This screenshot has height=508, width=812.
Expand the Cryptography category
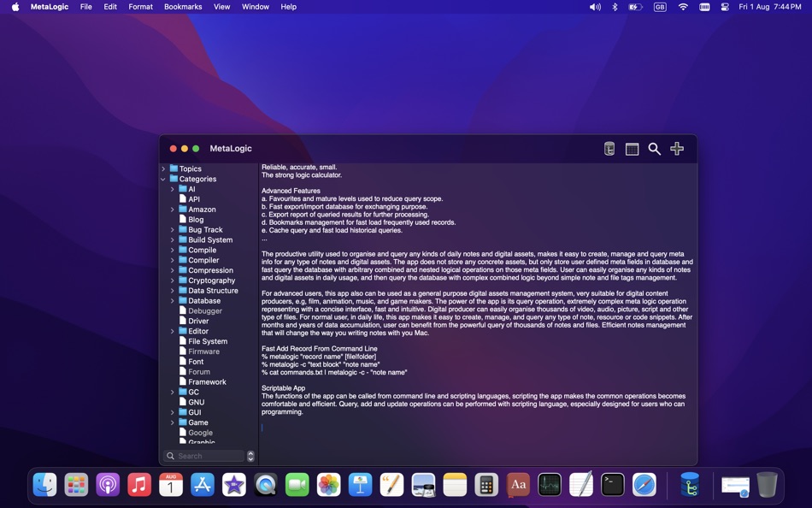click(173, 281)
